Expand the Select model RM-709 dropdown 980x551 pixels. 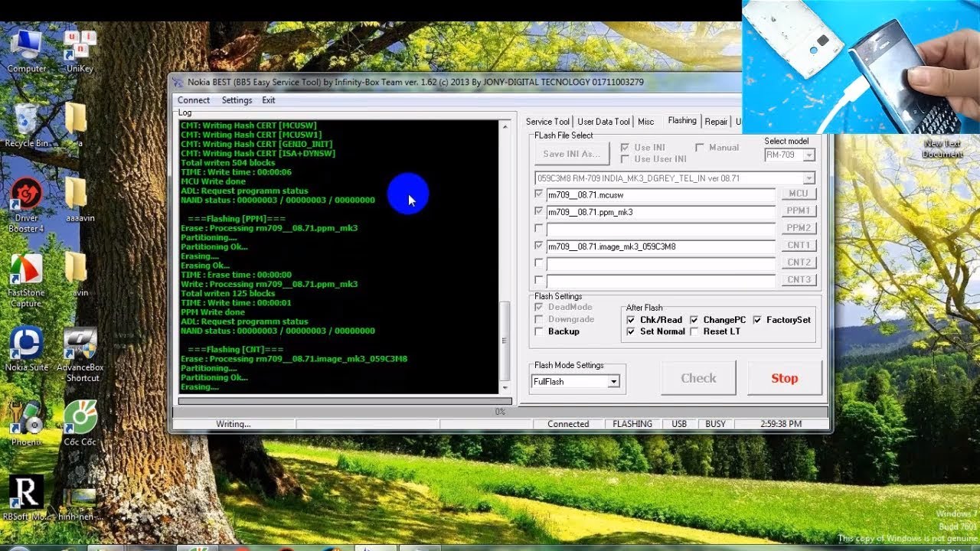click(x=808, y=155)
